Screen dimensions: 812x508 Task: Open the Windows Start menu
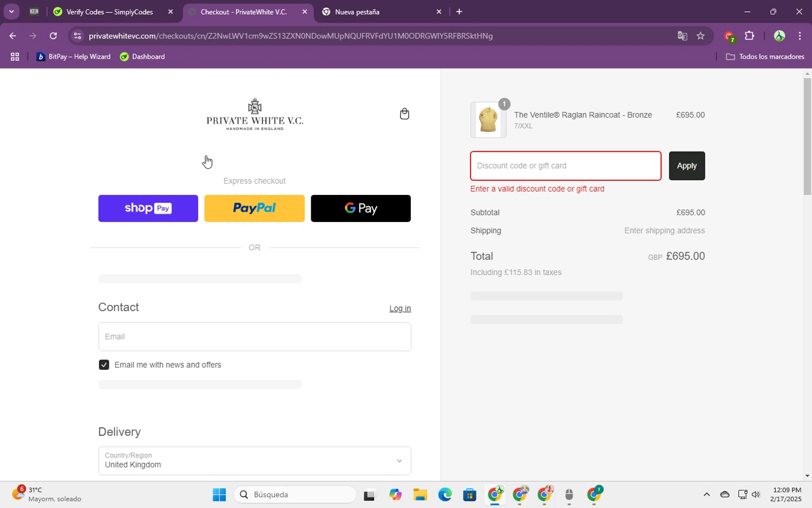click(x=219, y=495)
